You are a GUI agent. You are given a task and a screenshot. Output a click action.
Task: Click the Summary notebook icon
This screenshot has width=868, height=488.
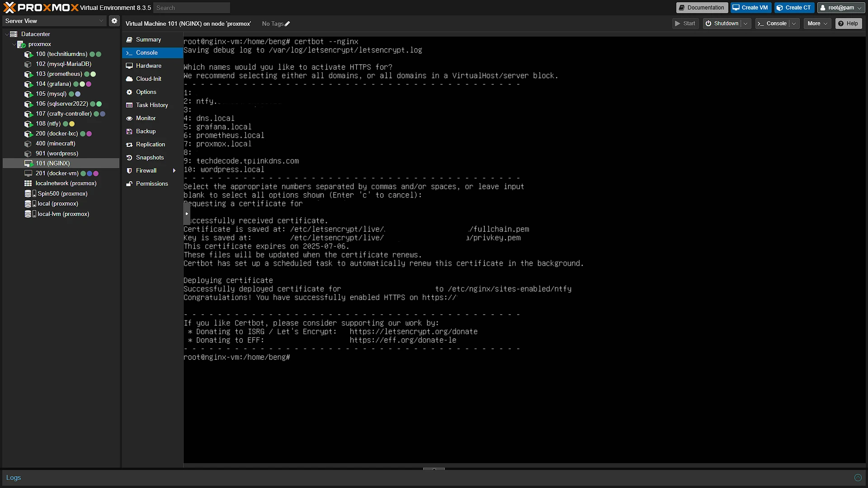coord(129,40)
